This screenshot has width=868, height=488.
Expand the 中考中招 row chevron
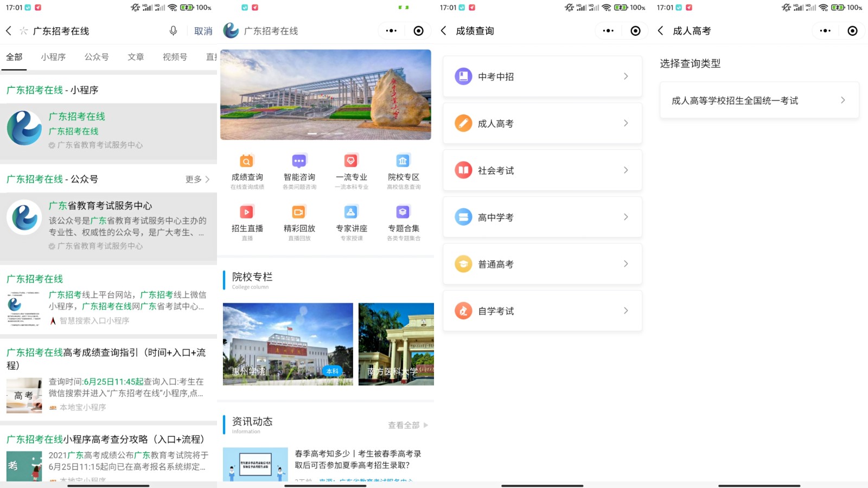click(x=626, y=76)
